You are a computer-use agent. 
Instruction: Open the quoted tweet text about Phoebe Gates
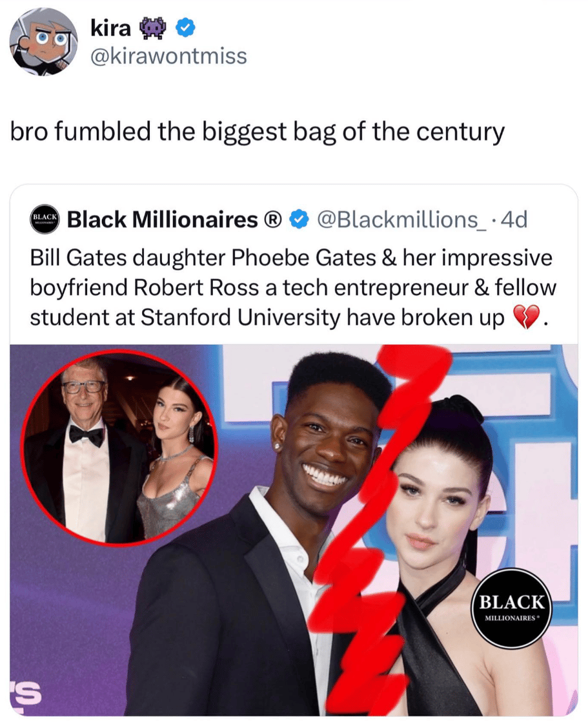[293, 287]
